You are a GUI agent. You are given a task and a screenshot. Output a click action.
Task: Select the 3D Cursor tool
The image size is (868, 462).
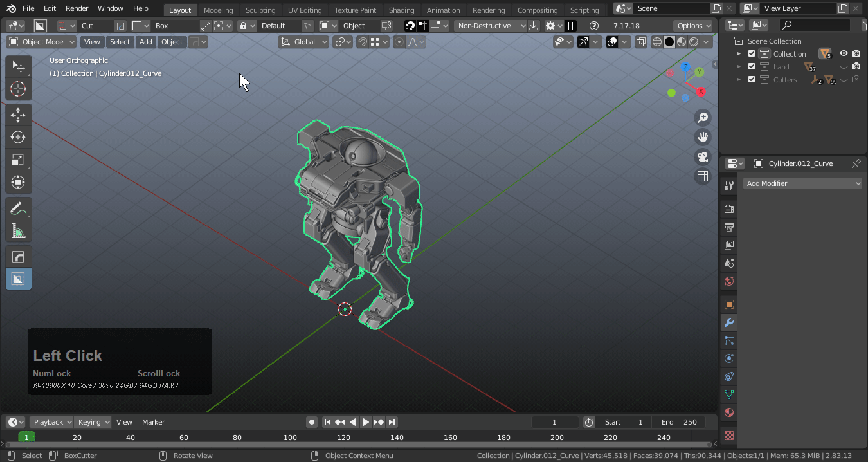(18, 89)
